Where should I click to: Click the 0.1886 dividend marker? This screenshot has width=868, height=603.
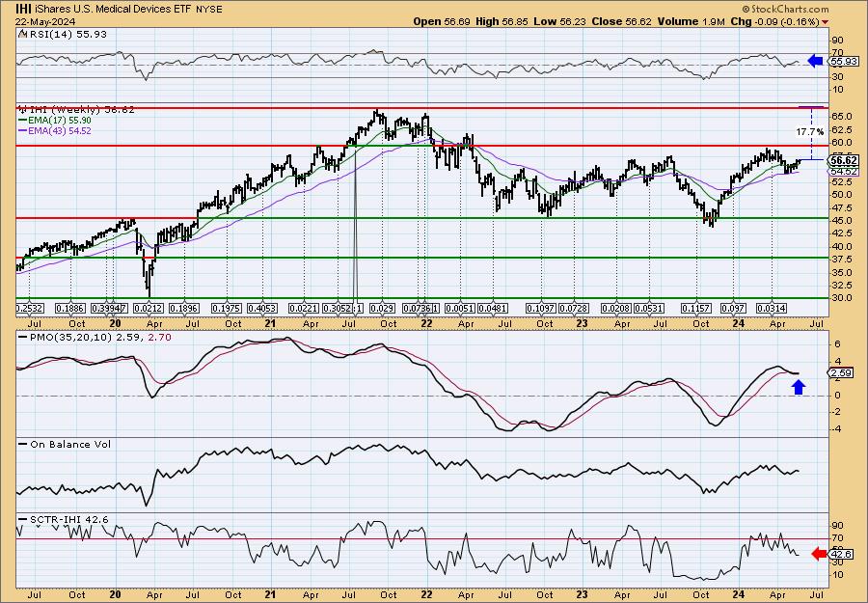pos(70,308)
